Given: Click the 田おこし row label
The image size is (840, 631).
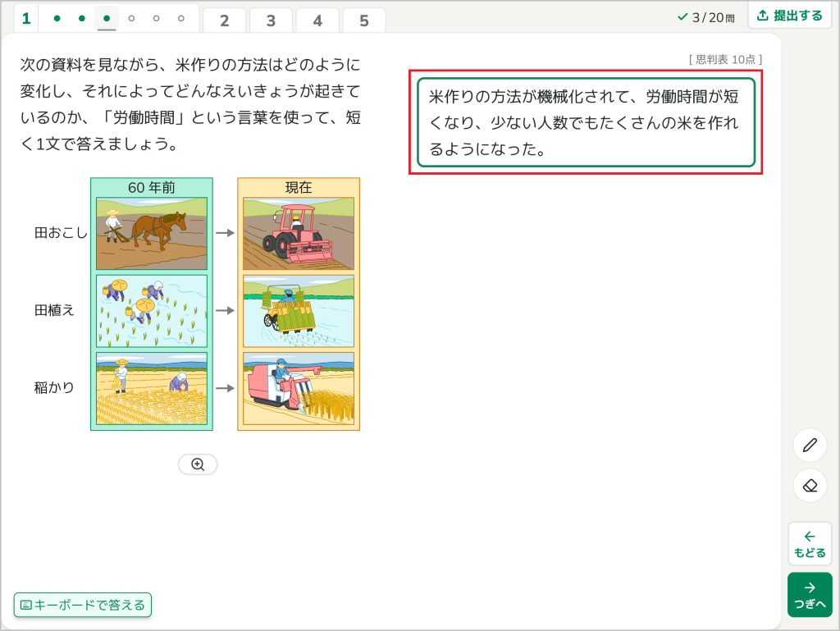Looking at the screenshot, I should 61,232.
